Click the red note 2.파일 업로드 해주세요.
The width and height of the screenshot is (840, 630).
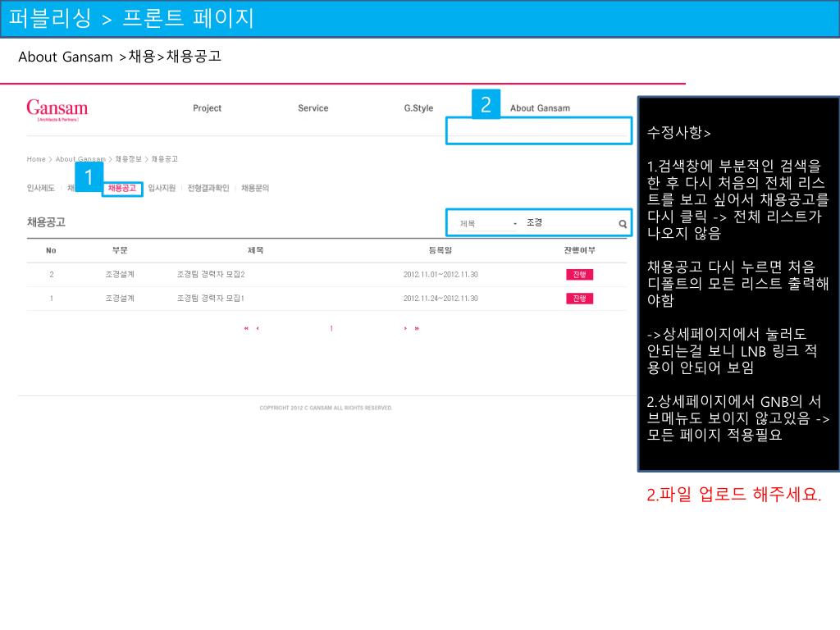pyautogui.click(x=733, y=494)
